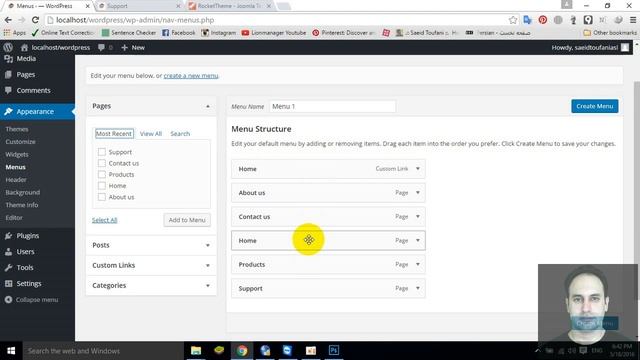
Task: Click the Google Translate extension icon
Action: [527, 20]
